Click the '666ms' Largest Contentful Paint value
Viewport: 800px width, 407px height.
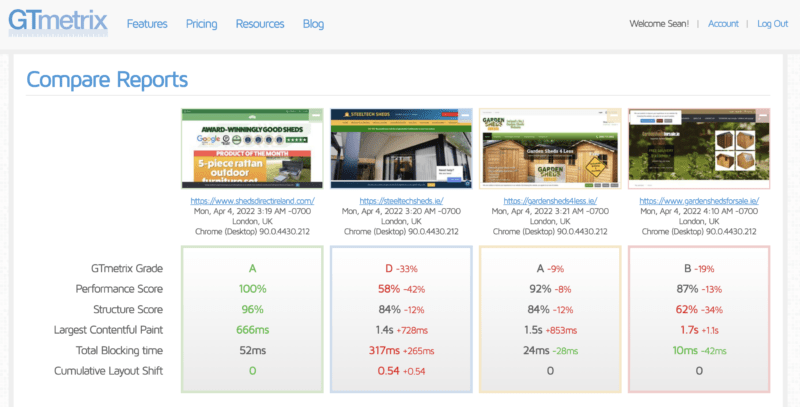[253, 330]
